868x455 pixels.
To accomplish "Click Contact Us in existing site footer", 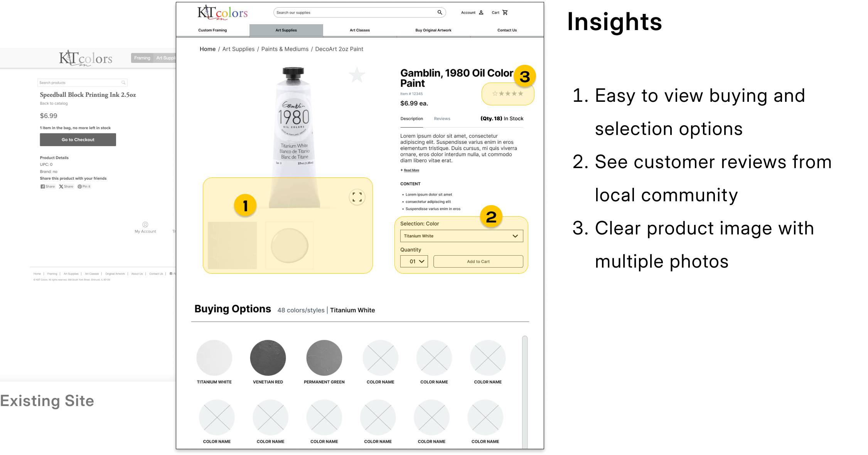I will (x=156, y=274).
